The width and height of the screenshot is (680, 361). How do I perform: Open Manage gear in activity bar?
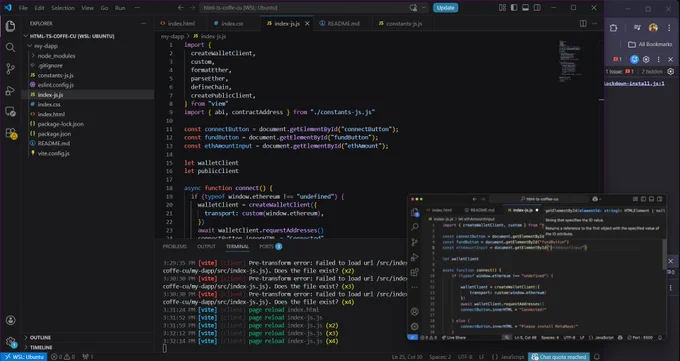(x=10, y=342)
